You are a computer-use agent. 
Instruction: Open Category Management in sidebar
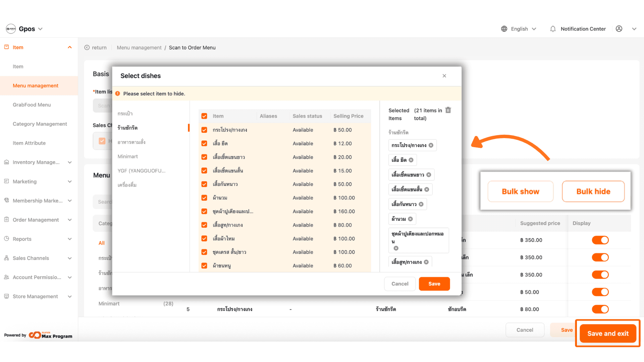pos(40,124)
